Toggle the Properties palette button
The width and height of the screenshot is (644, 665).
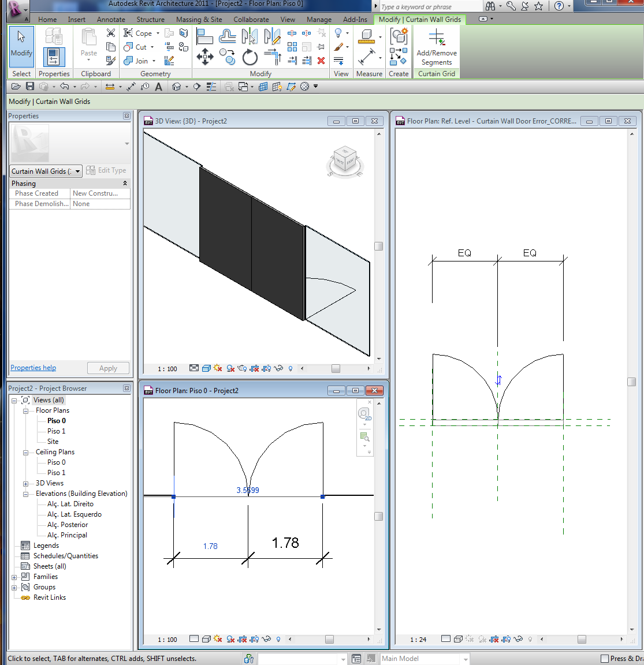[x=54, y=57]
